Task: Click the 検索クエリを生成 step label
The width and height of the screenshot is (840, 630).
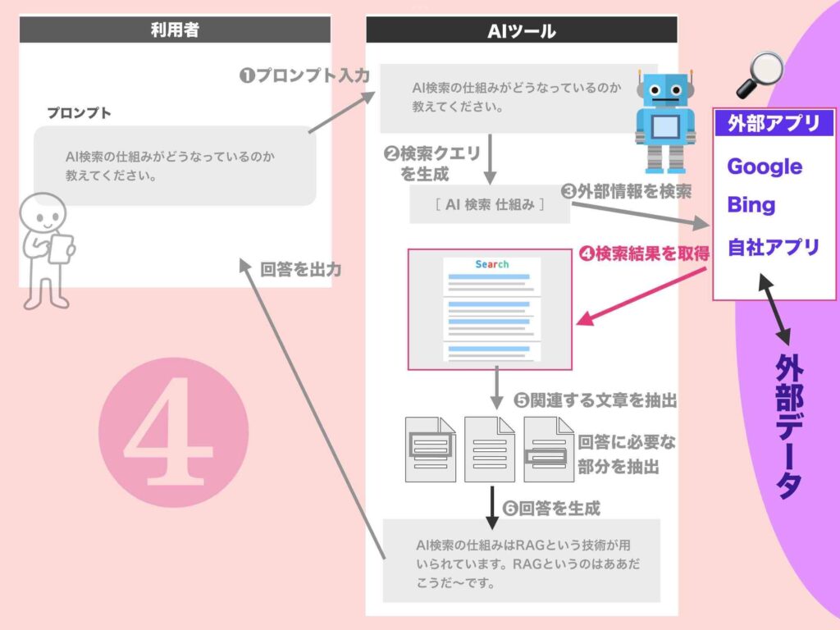Action: [x=431, y=164]
